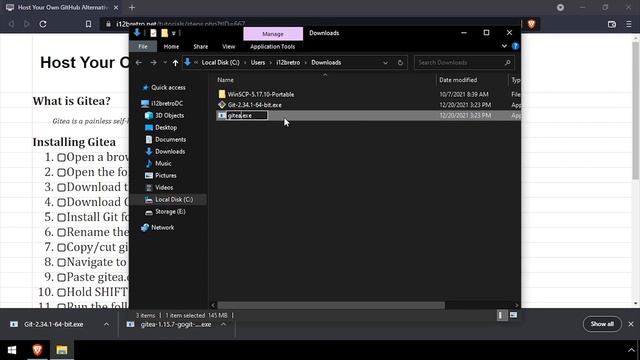Click the Local Disk (C:) breadcrumb

(220, 62)
